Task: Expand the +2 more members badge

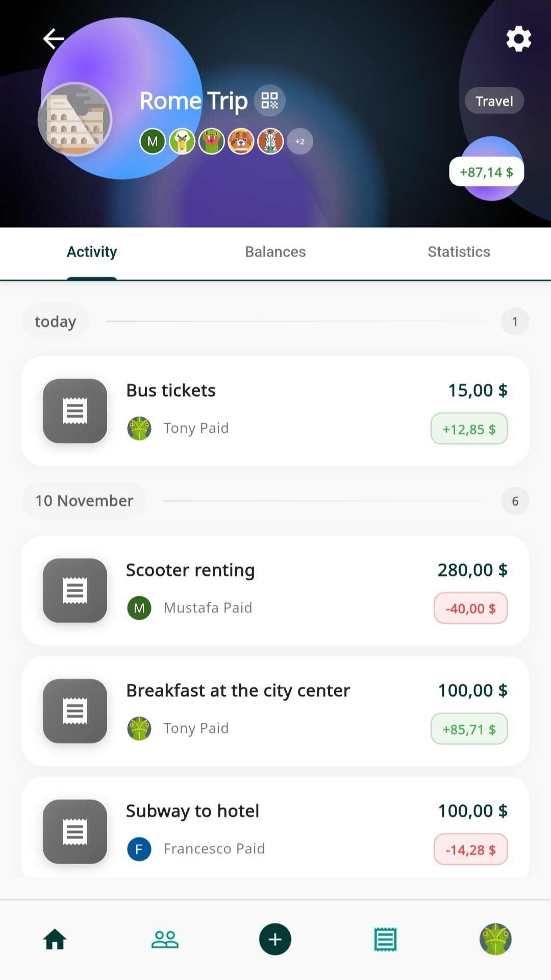Action: (x=300, y=141)
